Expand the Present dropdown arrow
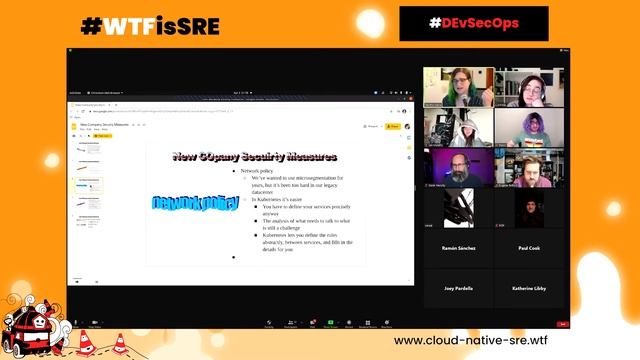640x360 pixels. click(x=382, y=127)
